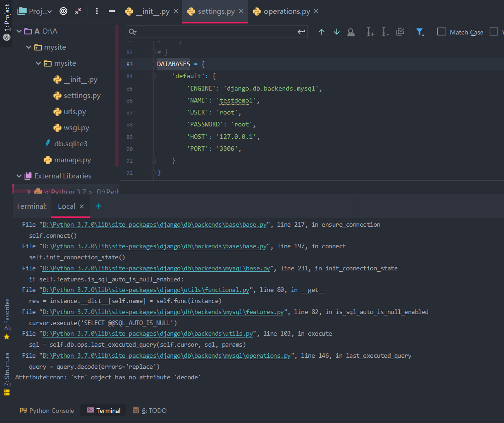Open the 1: Project tool window stripe
The width and height of the screenshot is (504, 423).
pyautogui.click(x=6, y=23)
